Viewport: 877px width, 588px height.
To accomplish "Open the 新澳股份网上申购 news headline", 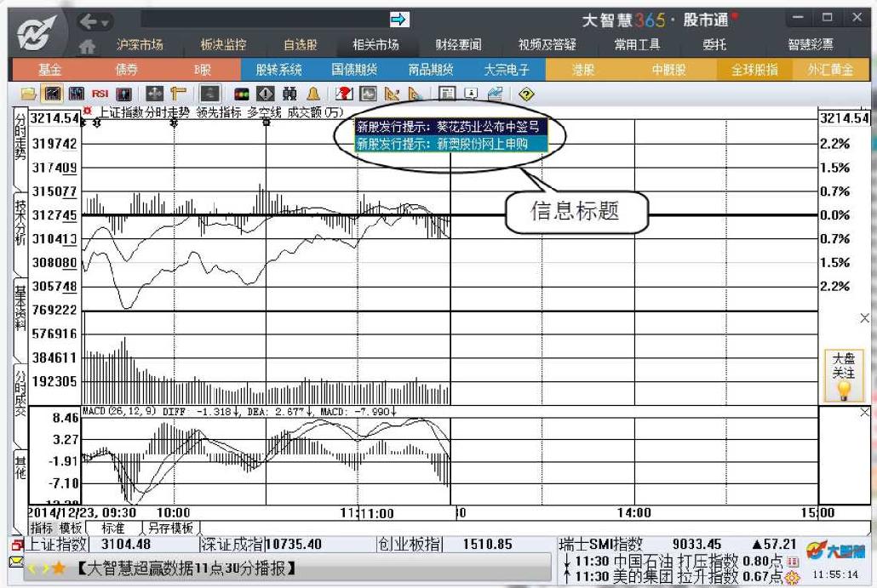I will [x=450, y=144].
